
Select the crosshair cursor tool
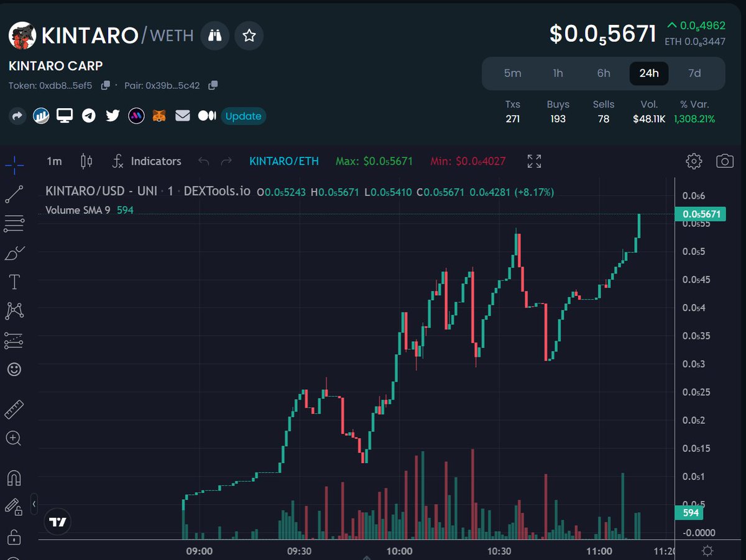pos(14,165)
